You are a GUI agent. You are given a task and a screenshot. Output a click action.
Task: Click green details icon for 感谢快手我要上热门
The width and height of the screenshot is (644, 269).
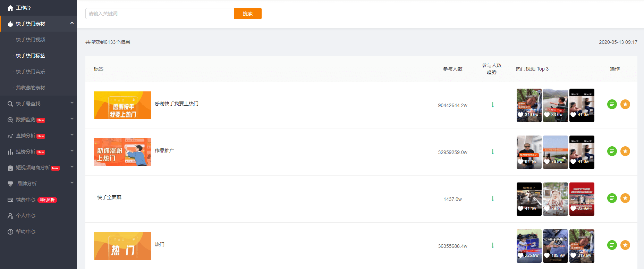pos(612,104)
